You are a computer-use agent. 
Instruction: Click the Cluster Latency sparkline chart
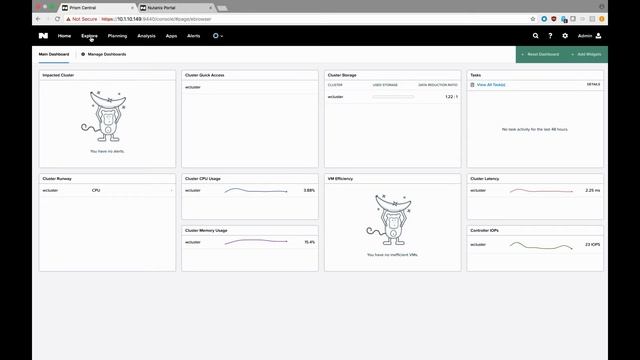[x=541, y=191]
